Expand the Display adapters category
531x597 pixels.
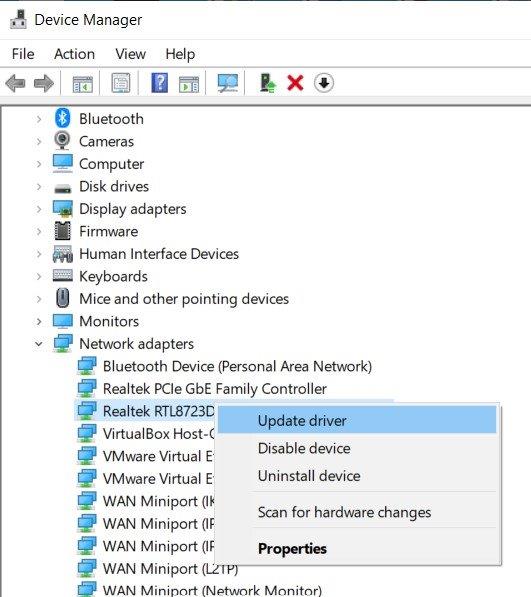(39, 209)
